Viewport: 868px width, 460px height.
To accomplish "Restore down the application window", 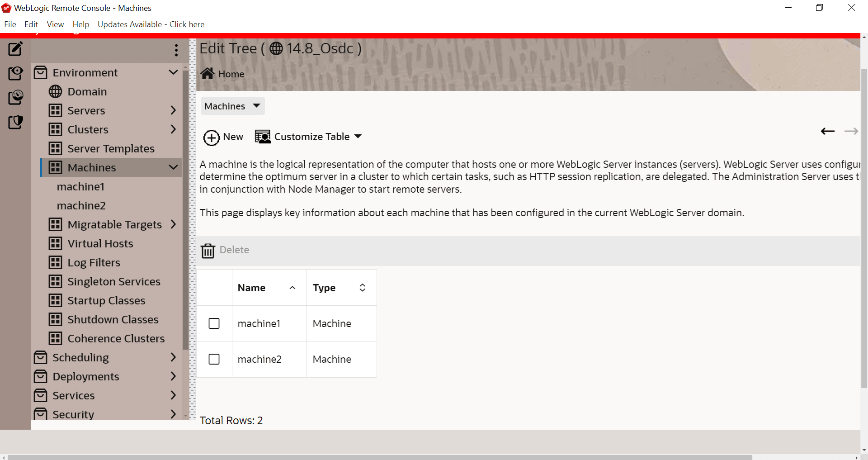I will [x=819, y=8].
